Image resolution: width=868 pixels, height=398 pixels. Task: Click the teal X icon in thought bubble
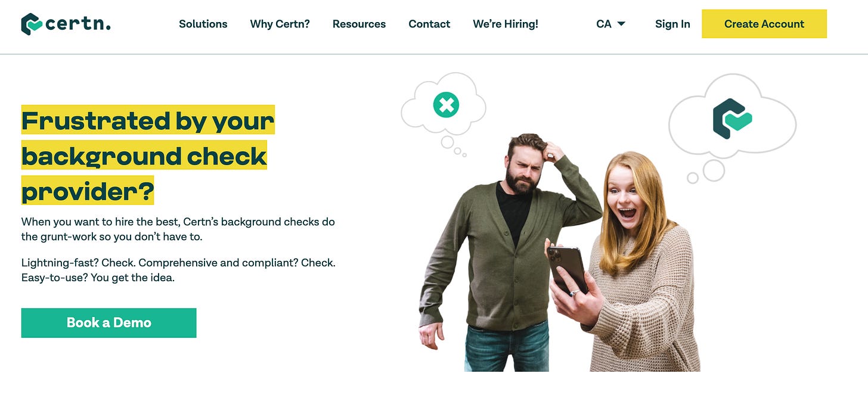click(x=445, y=105)
